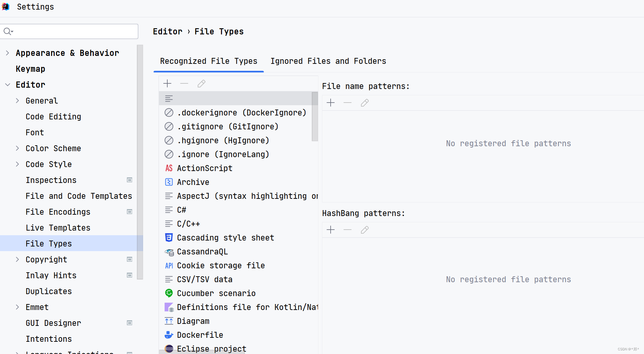Image resolution: width=644 pixels, height=354 pixels.
Task: Switch to Ignored Files and Folders tab
Action: pos(328,61)
